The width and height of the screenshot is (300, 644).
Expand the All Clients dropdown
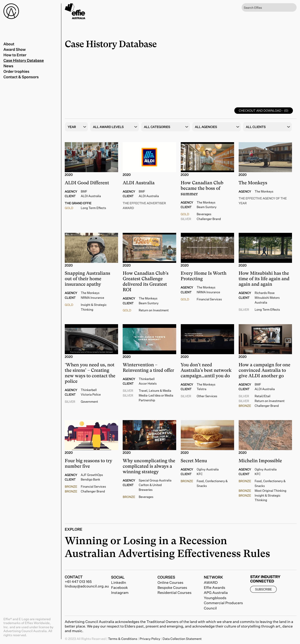click(267, 127)
